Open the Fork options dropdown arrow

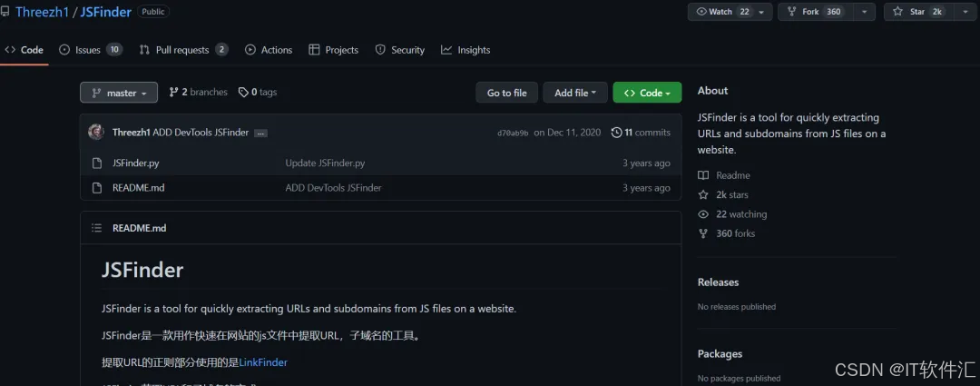tap(865, 12)
